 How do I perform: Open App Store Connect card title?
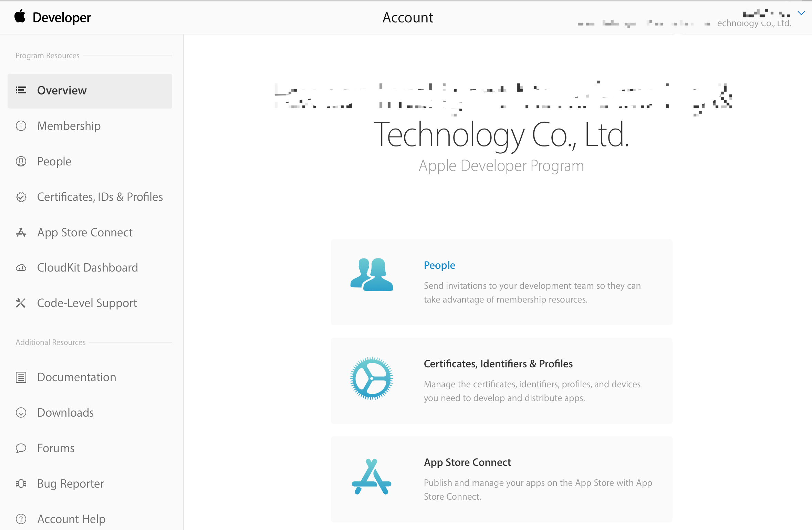467,462
